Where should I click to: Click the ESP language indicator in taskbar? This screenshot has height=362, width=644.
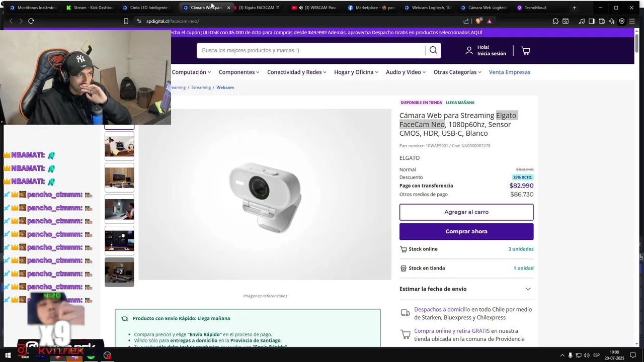point(596,355)
